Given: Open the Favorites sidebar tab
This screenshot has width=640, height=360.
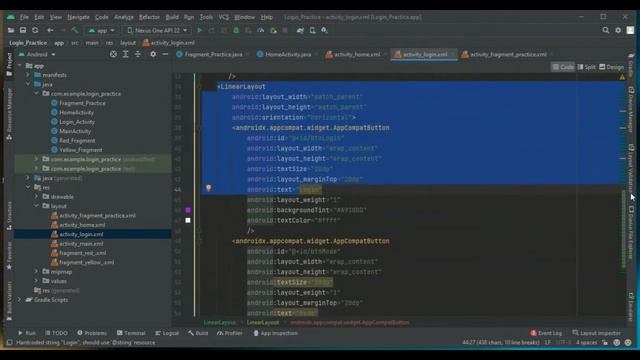Looking at the screenshot, I should click(9, 256).
